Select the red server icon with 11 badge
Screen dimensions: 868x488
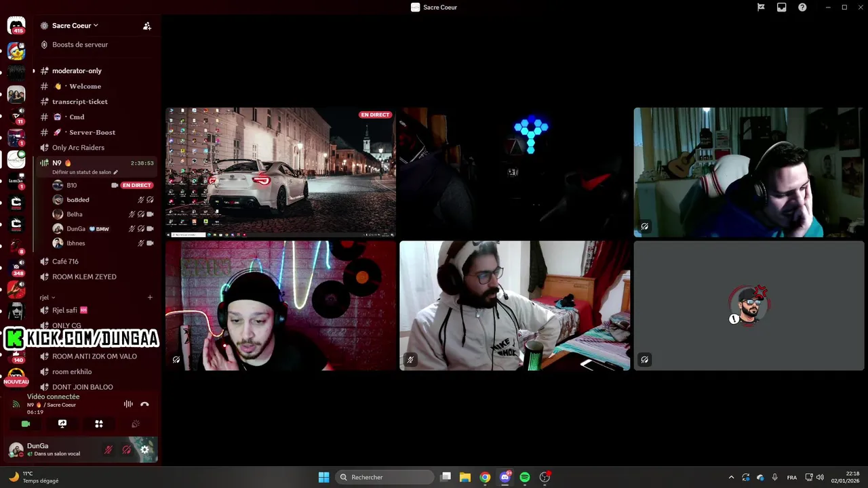16,116
